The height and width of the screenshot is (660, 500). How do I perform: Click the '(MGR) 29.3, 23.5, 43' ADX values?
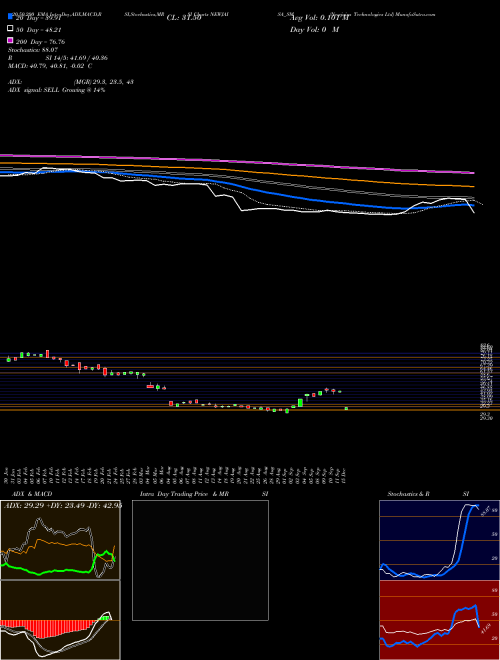tap(104, 82)
